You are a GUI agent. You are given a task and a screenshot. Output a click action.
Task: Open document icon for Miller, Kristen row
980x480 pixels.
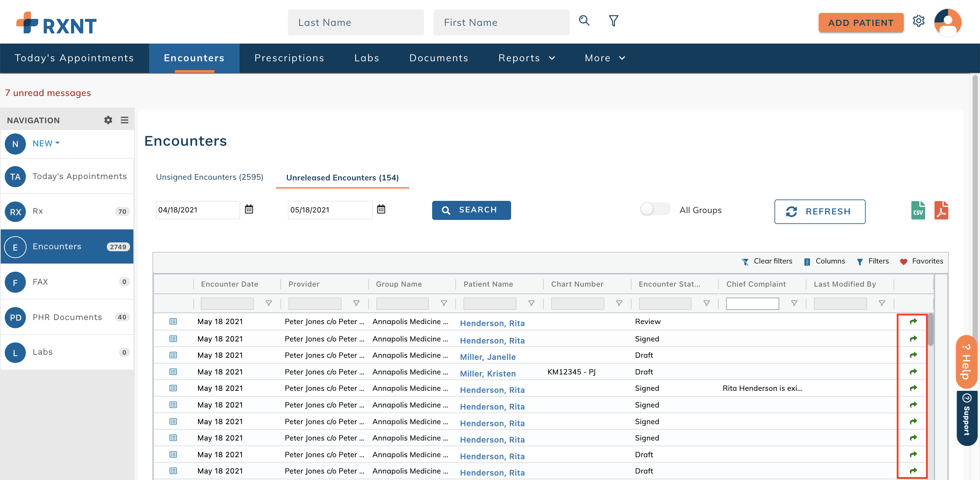tap(173, 372)
